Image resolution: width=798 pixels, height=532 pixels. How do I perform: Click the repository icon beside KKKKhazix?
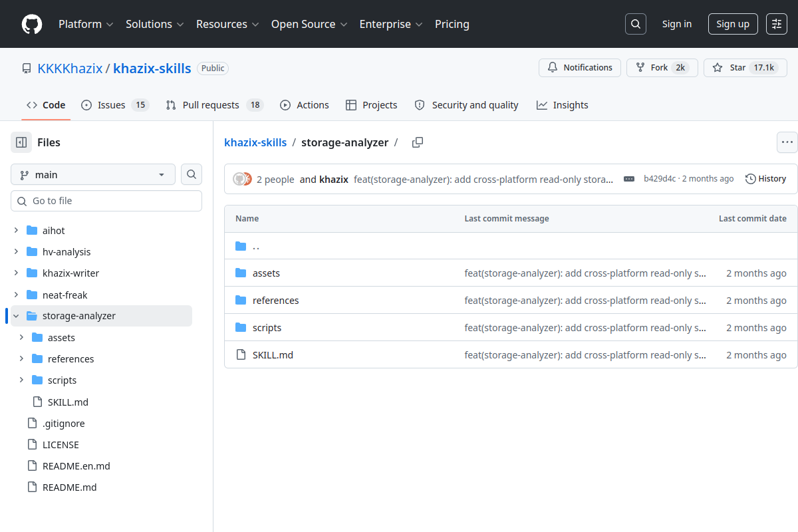click(x=27, y=68)
